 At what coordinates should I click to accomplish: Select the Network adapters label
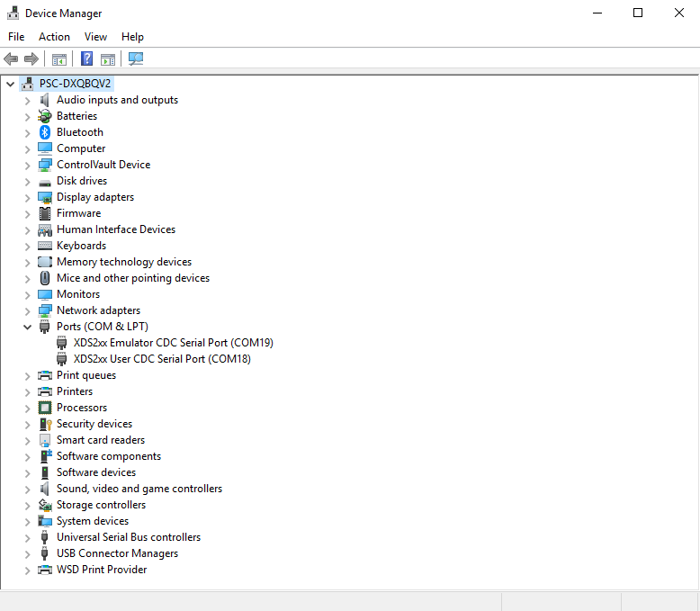[98, 310]
